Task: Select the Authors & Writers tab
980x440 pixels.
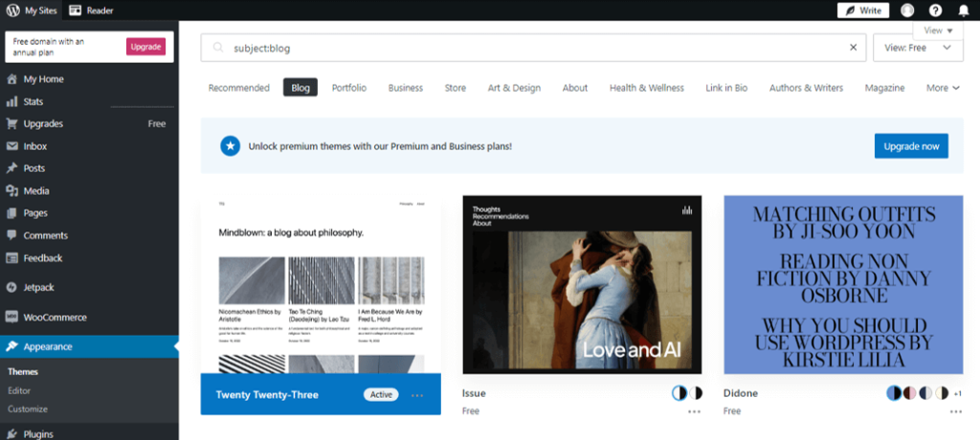Action: click(x=806, y=88)
